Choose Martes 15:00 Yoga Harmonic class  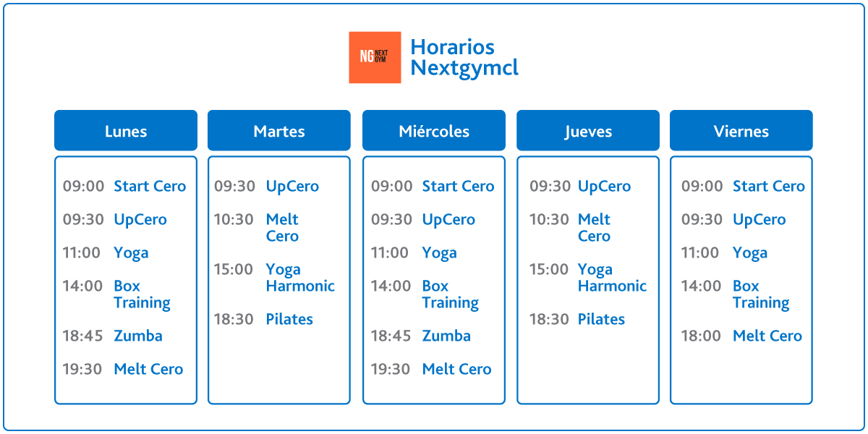pos(300,278)
